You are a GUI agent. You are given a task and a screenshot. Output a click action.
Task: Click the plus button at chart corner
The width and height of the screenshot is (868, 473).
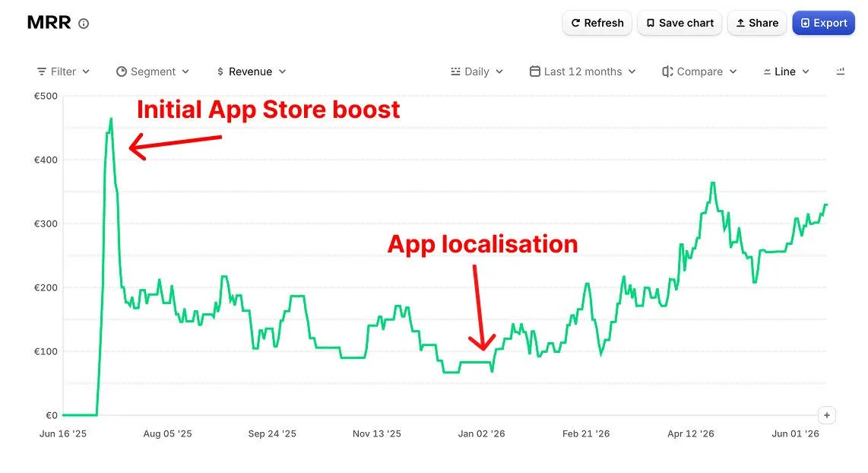(x=826, y=415)
